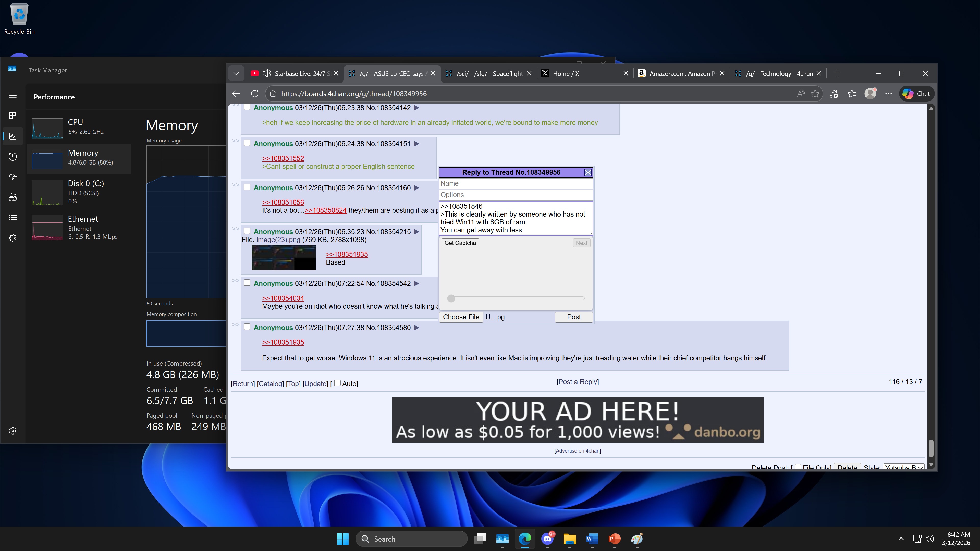Screen dimensions: 980x551
Task: Enable the Auto update checkbox
Action: click(x=337, y=383)
